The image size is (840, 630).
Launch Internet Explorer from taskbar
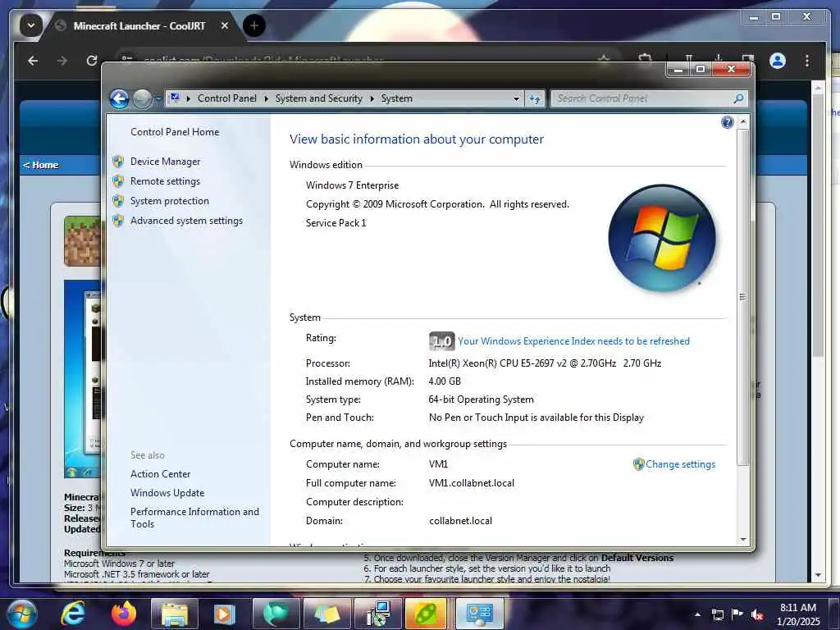pos(73,614)
